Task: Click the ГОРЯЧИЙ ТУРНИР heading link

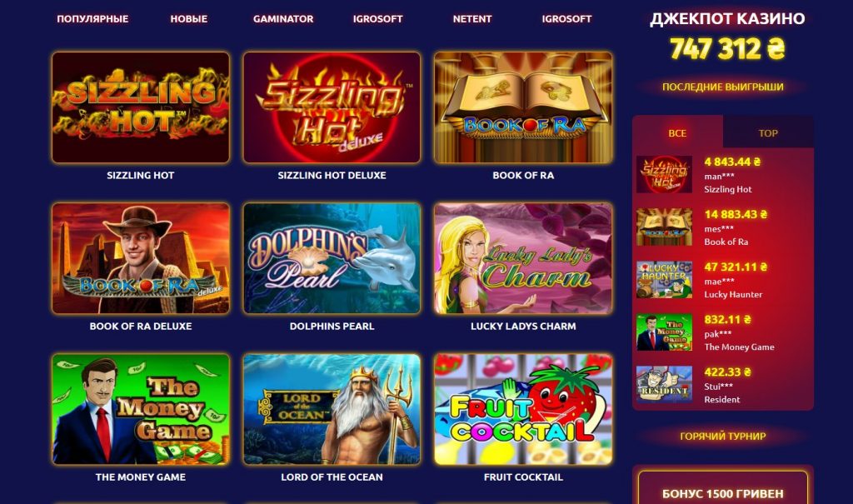Action: pyautogui.click(x=722, y=436)
